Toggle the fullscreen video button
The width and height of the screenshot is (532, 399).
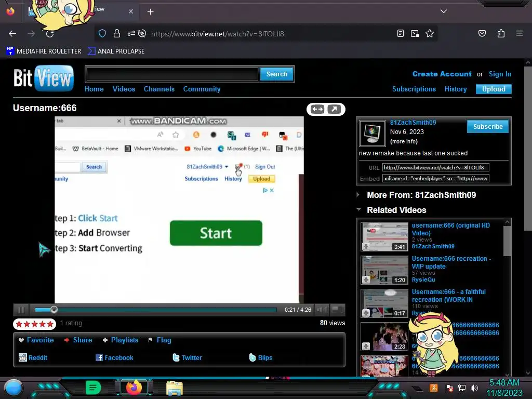click(x=337, y=310)
